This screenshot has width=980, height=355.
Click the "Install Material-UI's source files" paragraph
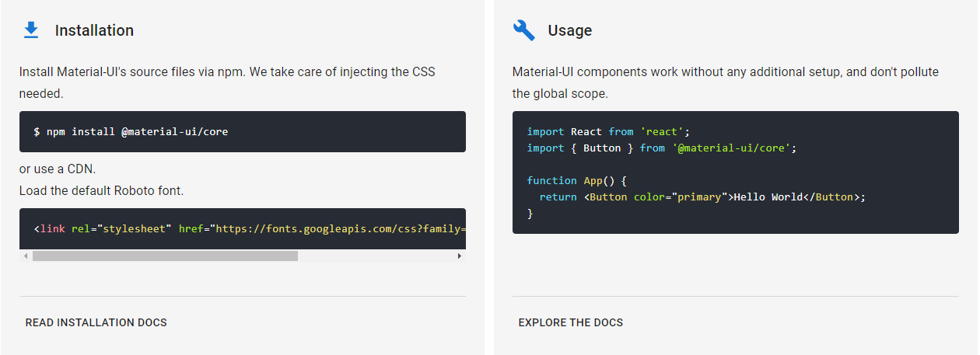click(227, 82)
